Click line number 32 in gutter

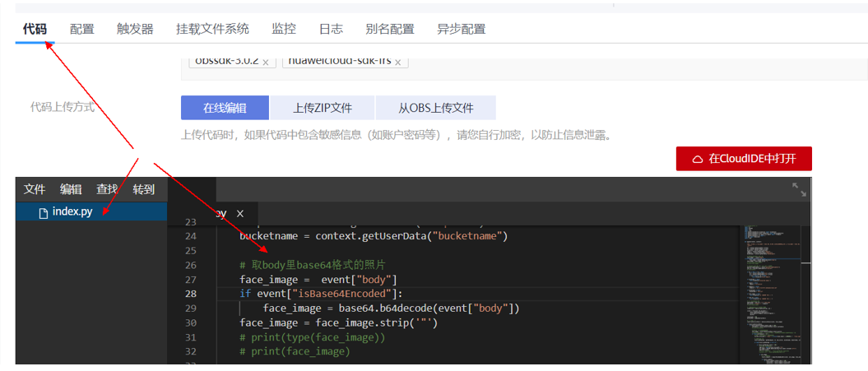coord(190,351)
